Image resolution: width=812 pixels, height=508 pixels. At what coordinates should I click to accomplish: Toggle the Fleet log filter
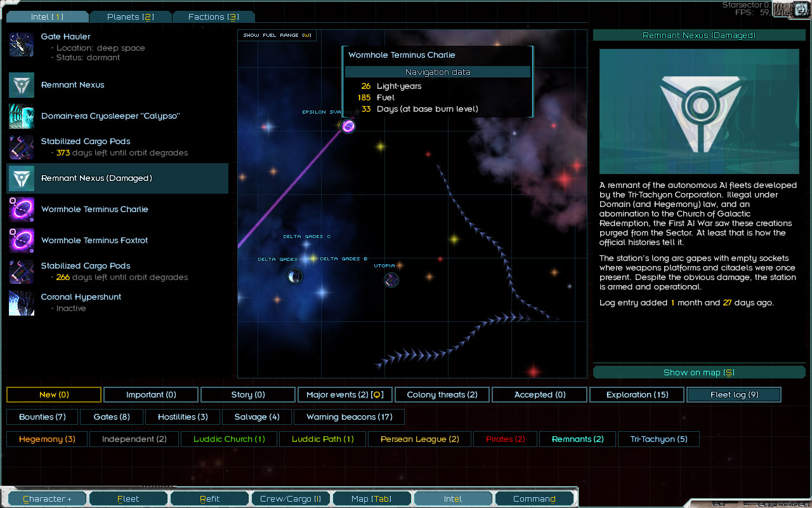click(733, 395)
